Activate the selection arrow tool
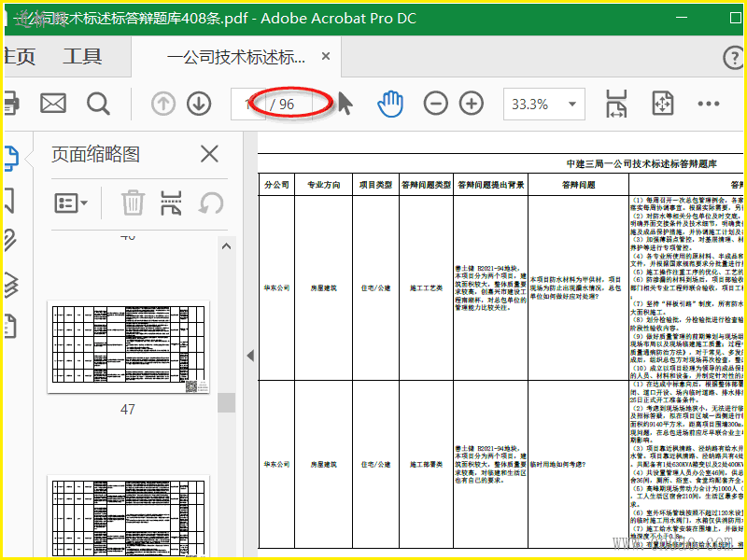 tap(345, 104)
